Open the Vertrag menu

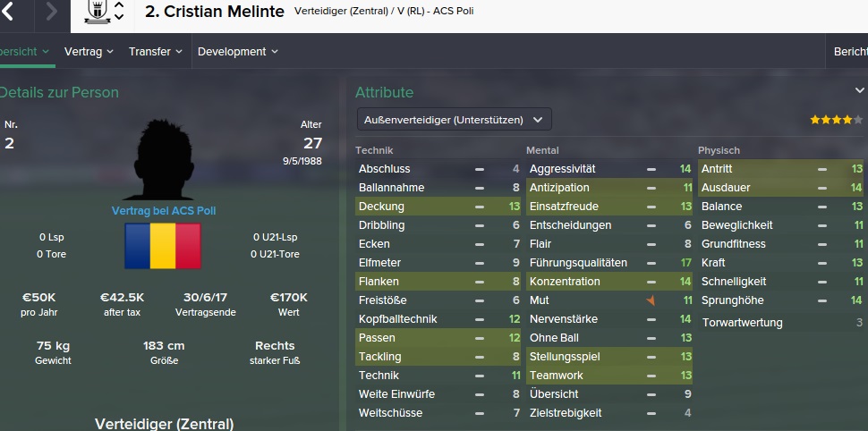(x=89, y=52)
